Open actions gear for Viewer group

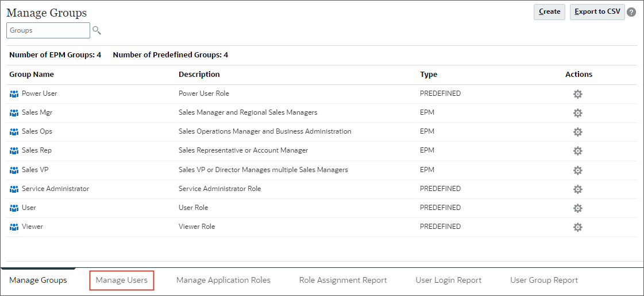pos(577,227)
